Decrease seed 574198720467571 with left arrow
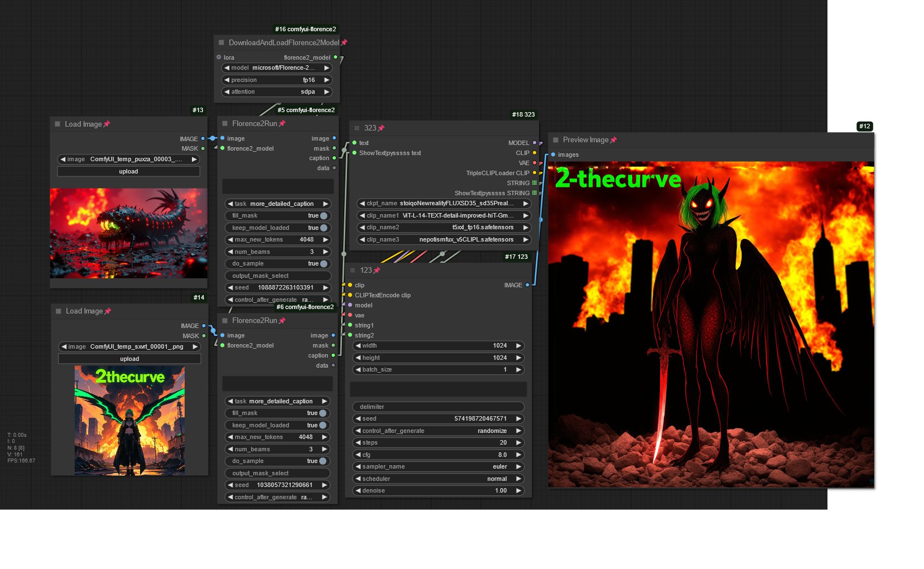The height and width of the screenshot is (569, 924). pos(358,418)
